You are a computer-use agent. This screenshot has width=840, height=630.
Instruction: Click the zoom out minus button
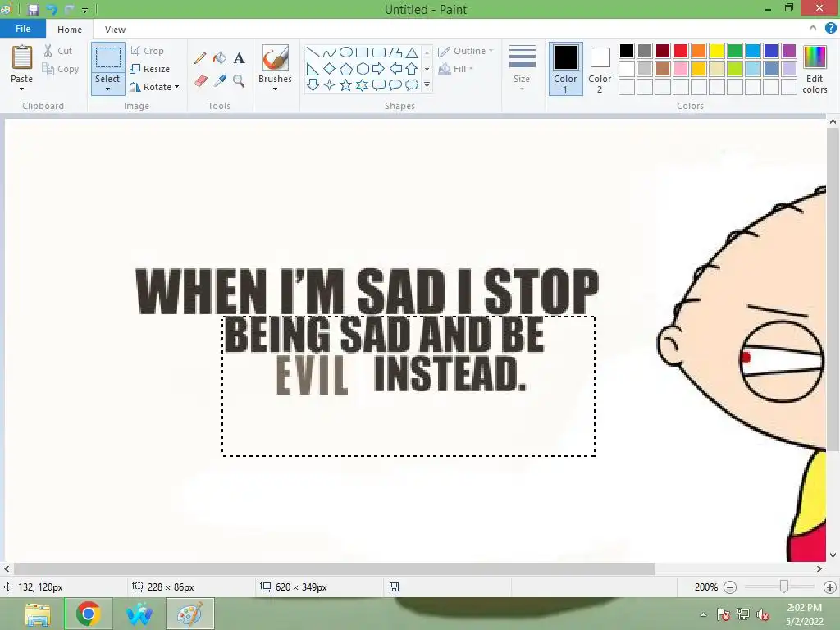pyautogui.click(x=729, y=587)
